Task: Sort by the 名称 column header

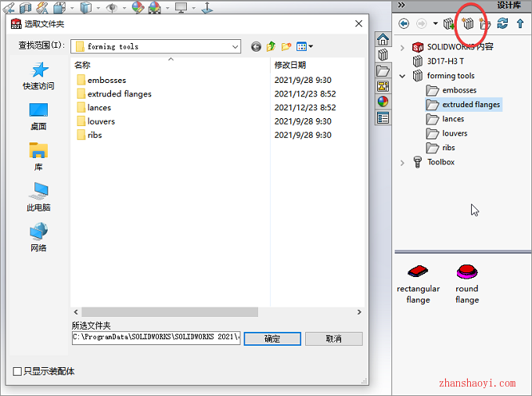Action: coord(171,65)
